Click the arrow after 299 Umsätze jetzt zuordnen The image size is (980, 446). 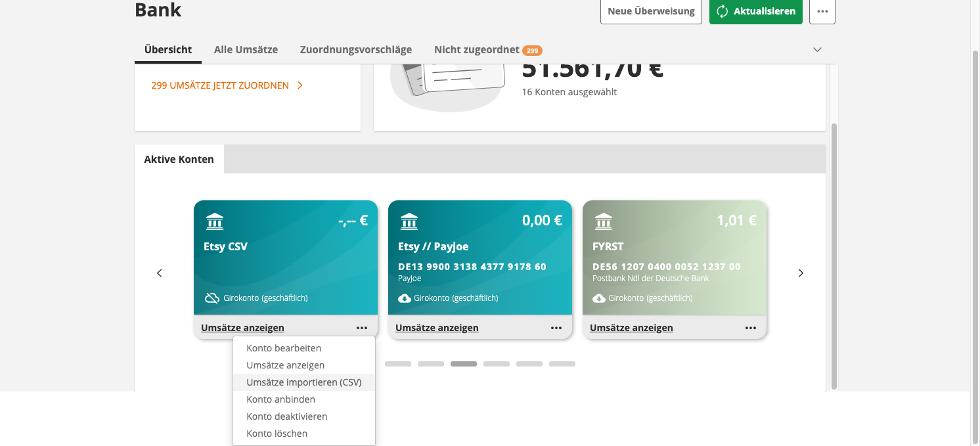[x=300, y=85]
